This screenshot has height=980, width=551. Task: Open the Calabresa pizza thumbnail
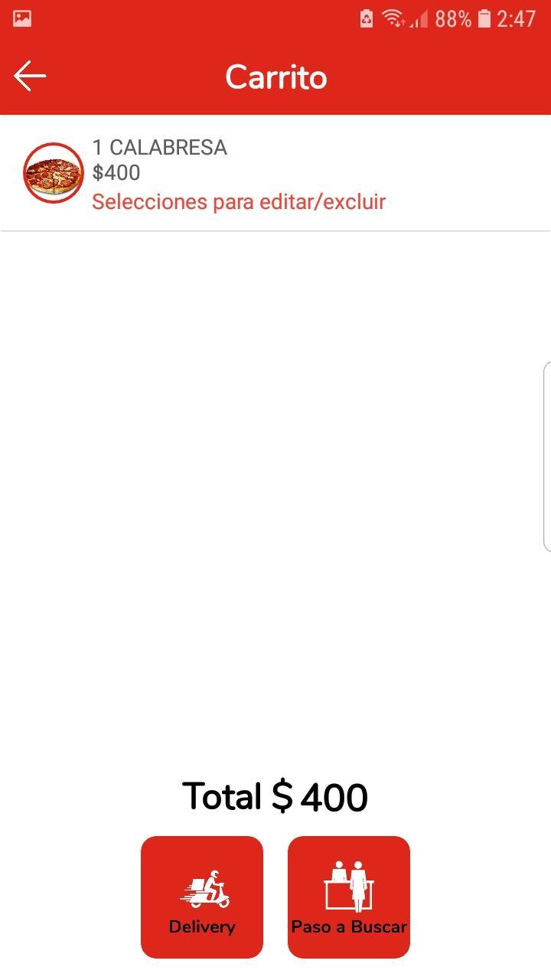coord(53,173)
